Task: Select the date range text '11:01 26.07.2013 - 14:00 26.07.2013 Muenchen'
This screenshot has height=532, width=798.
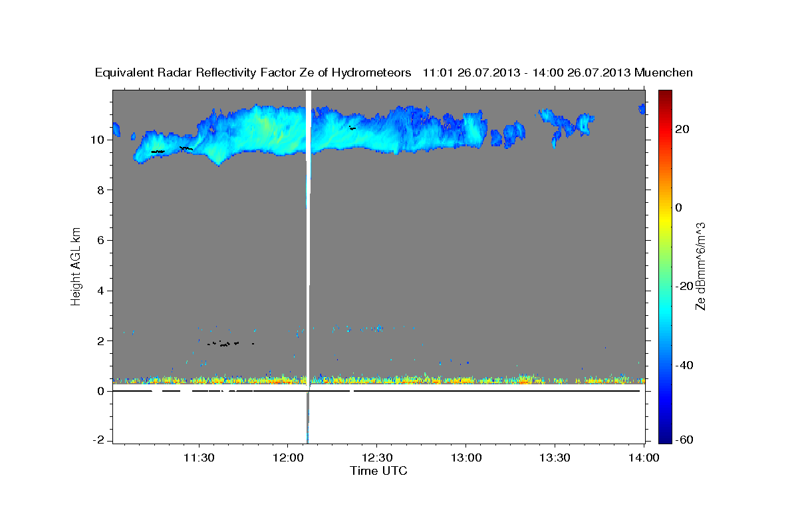Action: pyautogui.click(x=558, y=73)
